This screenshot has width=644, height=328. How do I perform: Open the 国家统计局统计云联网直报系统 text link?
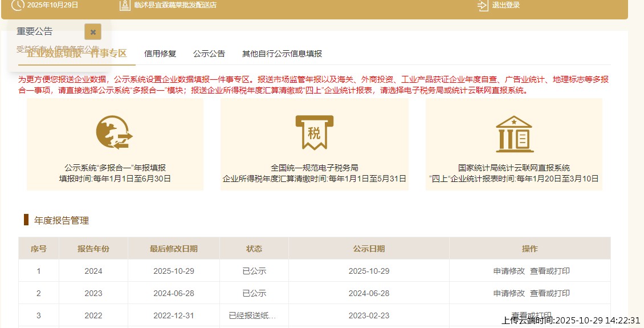pyautogui.click(x=514, y=168)
